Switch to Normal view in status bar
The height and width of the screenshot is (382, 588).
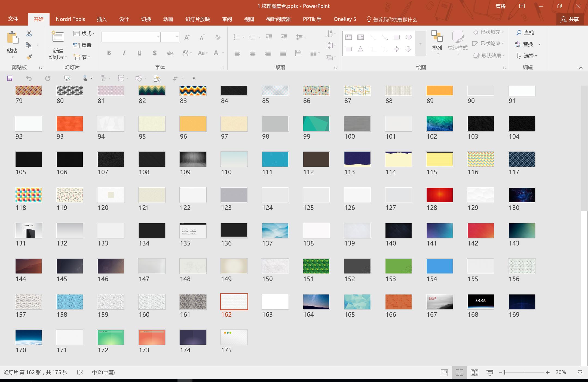(x=444, y=372)
